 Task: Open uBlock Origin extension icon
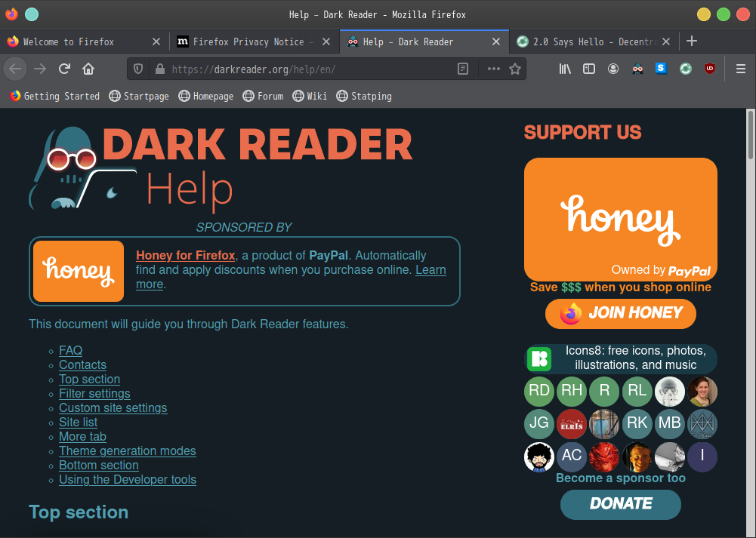(710, 69)
